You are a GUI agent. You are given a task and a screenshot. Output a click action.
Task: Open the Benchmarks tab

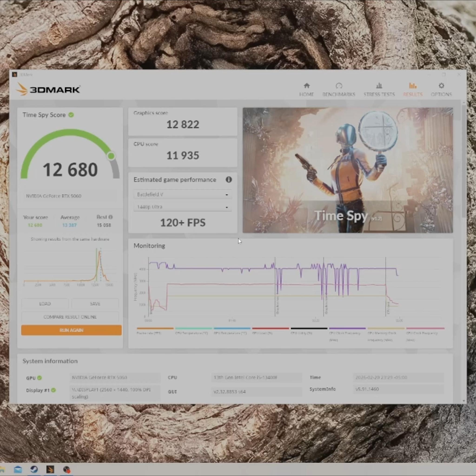[339, 89]
